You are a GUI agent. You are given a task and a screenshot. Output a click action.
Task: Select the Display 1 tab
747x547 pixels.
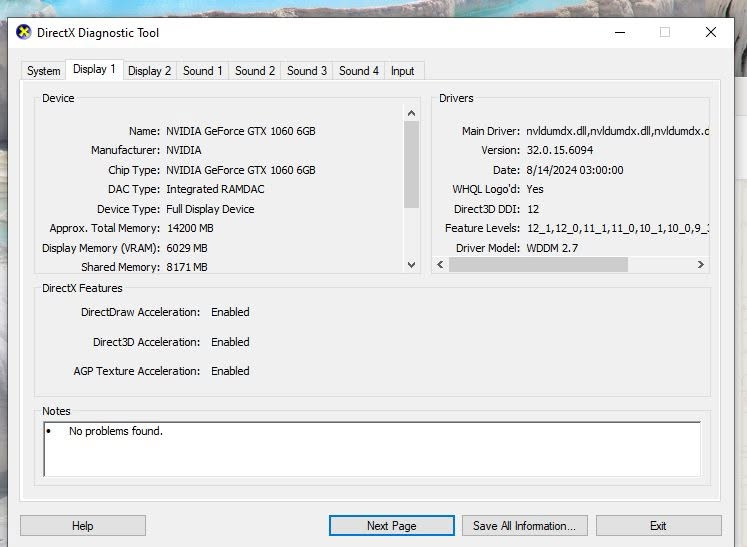94,69
